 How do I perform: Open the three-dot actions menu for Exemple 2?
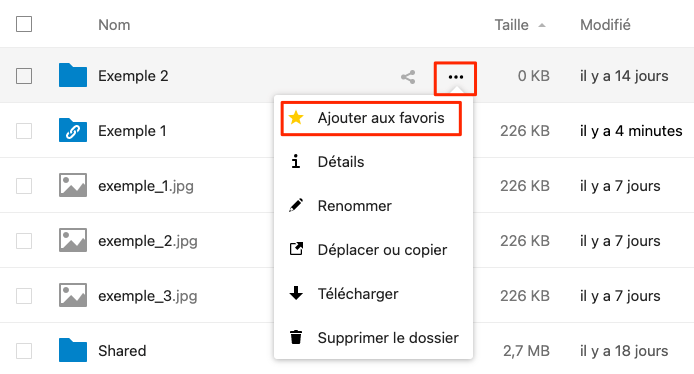click(455, 77)
